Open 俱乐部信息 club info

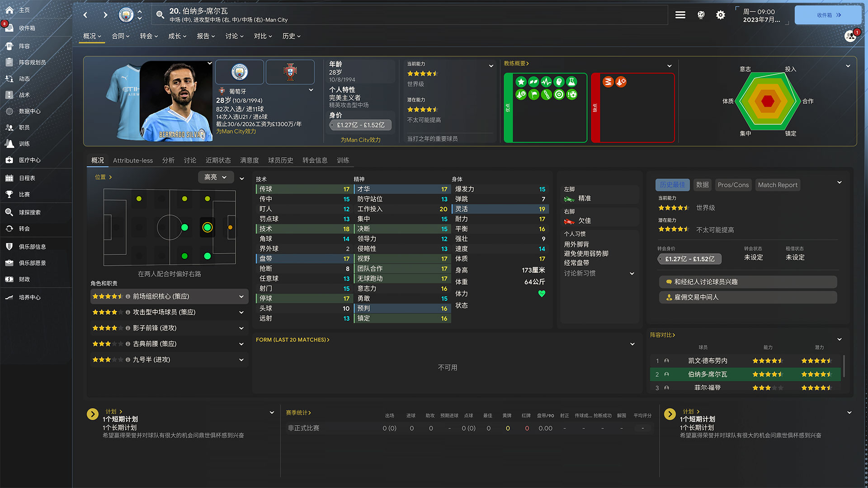click(32, 247)
